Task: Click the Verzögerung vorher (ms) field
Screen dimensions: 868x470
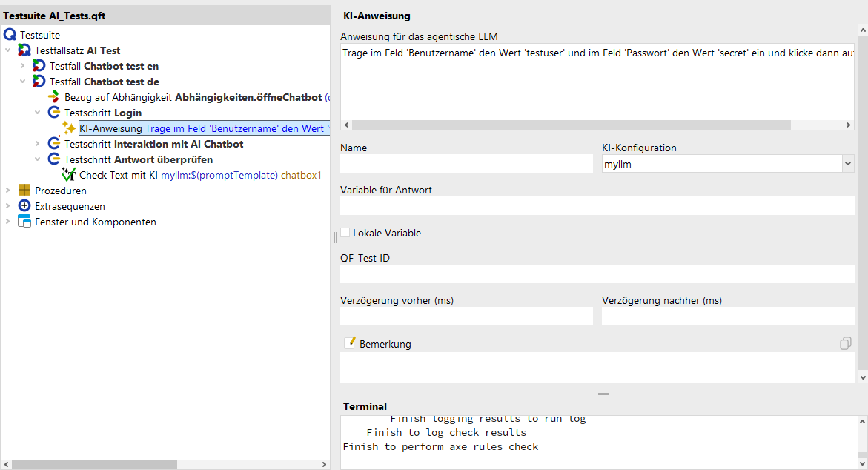Action: [466, 316]
